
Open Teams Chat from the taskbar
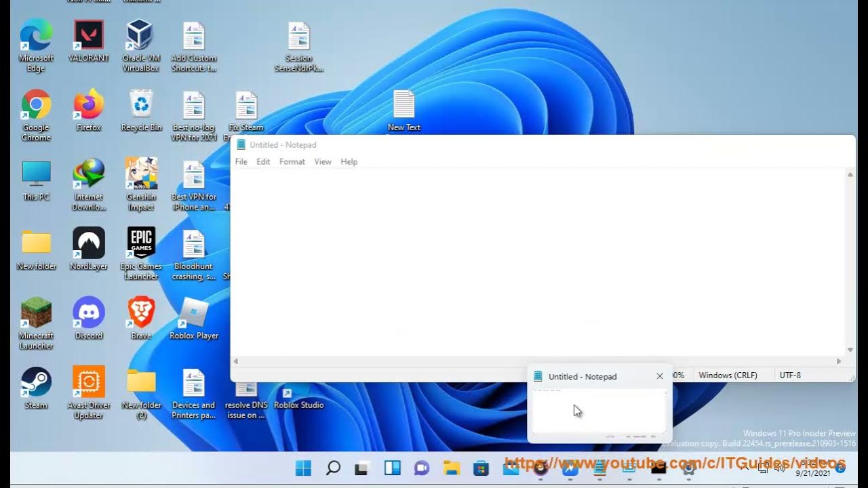coord(422,468)
